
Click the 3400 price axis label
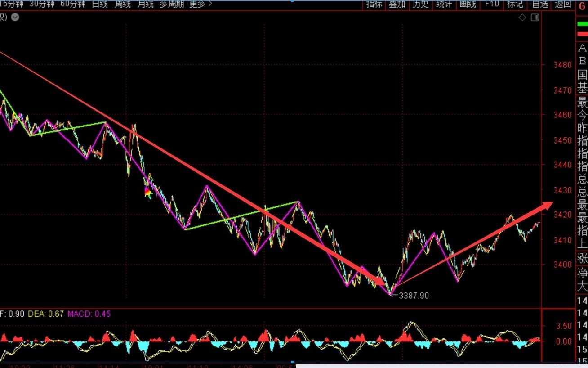(563, 265)
